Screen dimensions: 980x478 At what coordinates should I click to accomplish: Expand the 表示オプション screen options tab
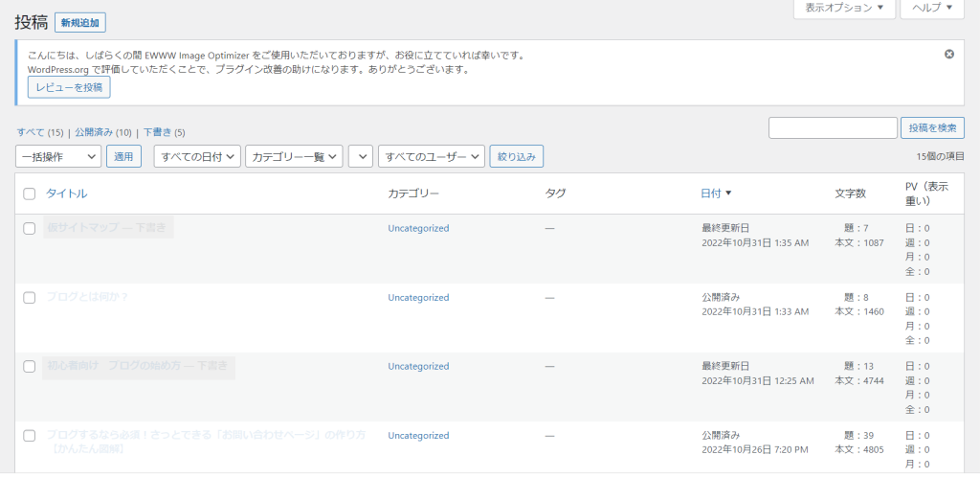[844, 8]
